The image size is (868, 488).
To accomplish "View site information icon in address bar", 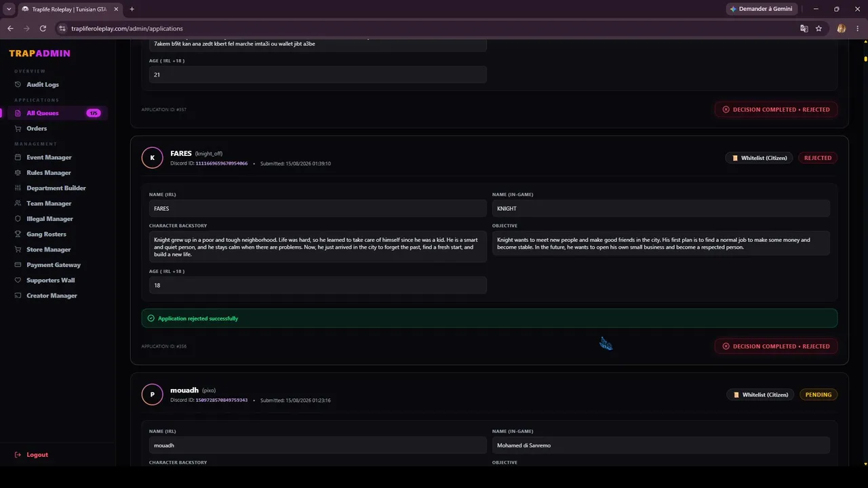I will tap(62, 28).
